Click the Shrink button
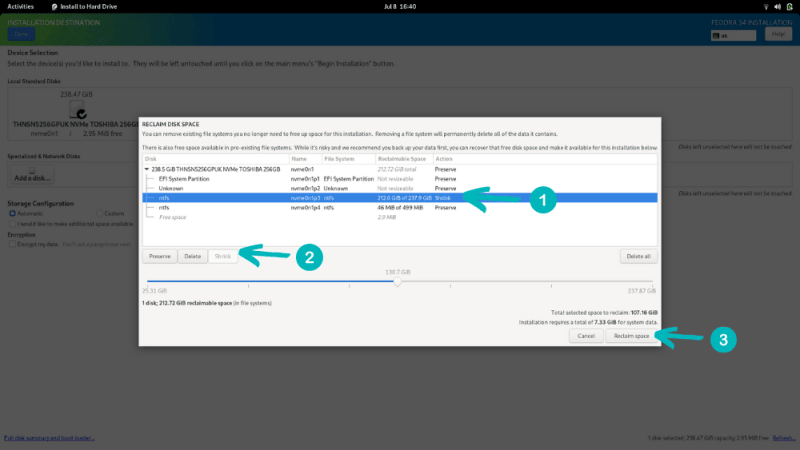Image resolution: width=800 pixels, height=450 pixels. click(222, 256)
